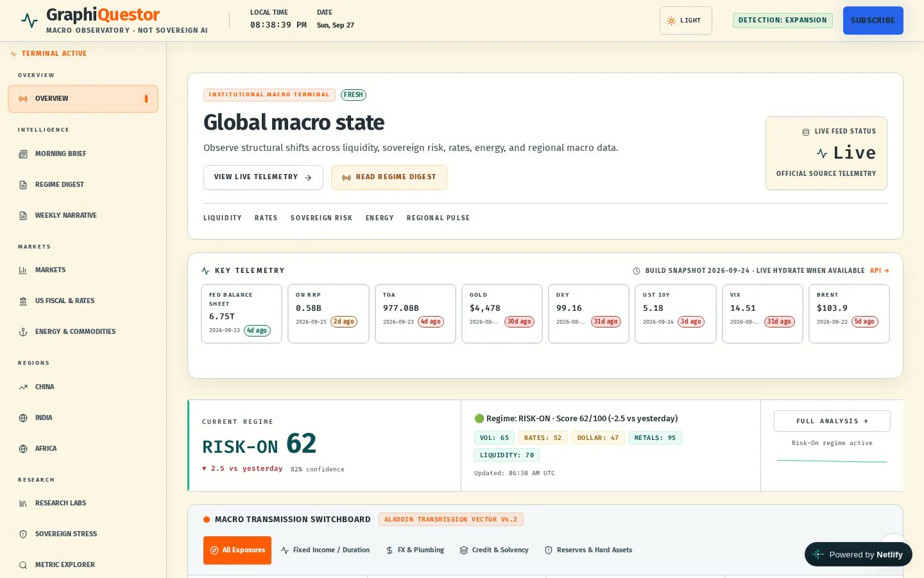Open the UST 10Y telemetry card

pos(676,314)
